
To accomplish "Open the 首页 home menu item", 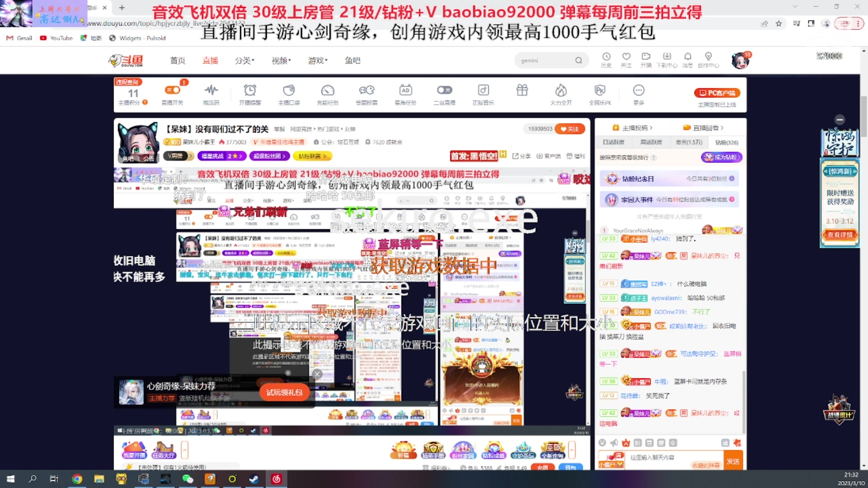I will [x=177, y=60].
